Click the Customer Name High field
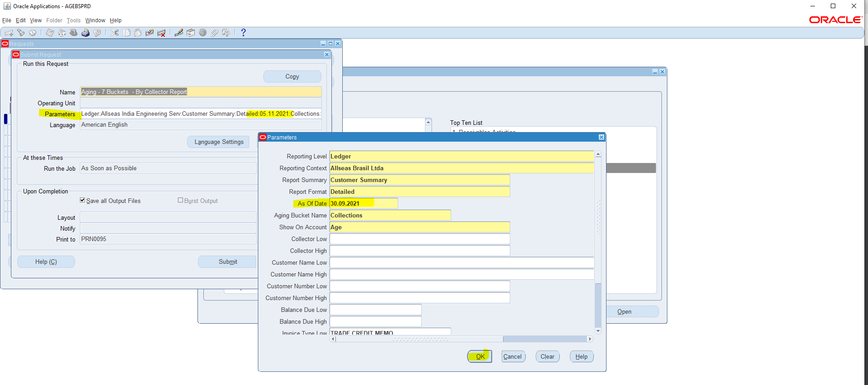This screenshot has width=868, height=385. tap(462, 274)
